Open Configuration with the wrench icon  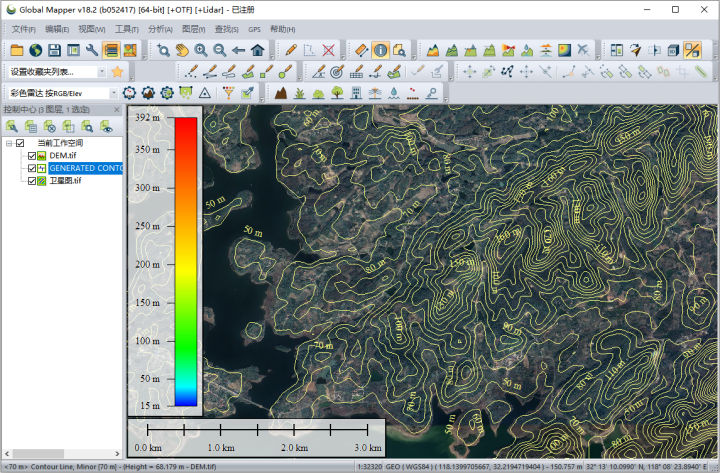[x=91, y=50]
